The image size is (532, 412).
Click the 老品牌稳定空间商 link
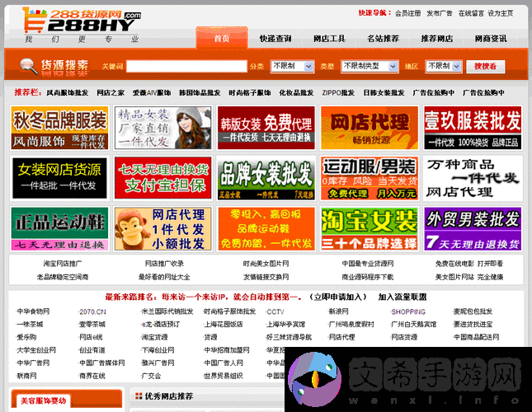click(x=63, y=277)
